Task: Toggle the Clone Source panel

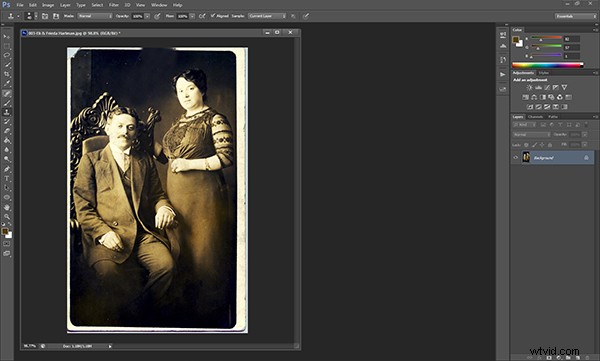Action: click(56, 16)
